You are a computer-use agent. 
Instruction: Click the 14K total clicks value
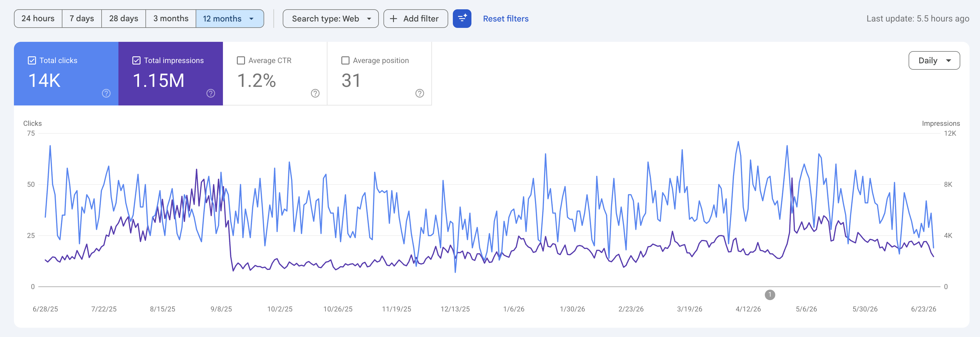[x=44, y=81]
